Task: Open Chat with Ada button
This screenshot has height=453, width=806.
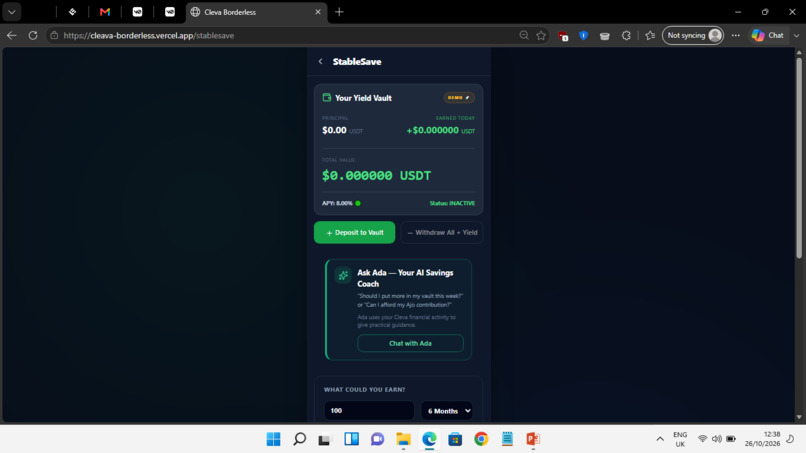Action: (410, 343)
